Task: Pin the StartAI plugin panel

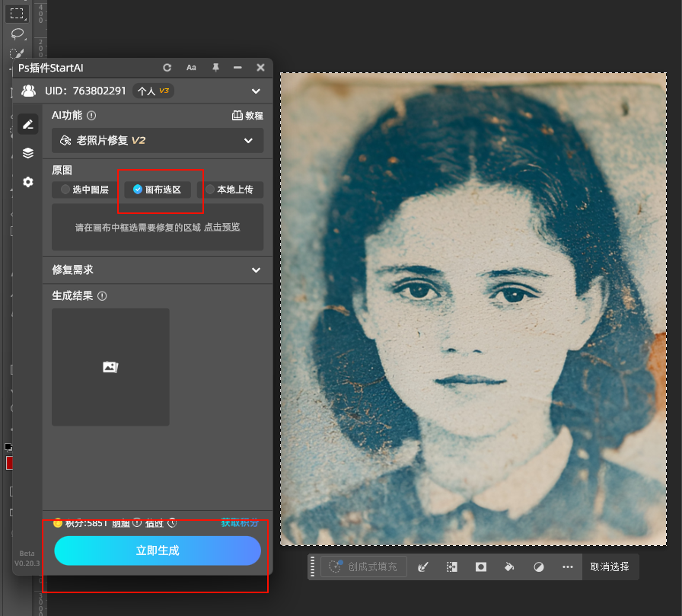Action: coord(215,68)
